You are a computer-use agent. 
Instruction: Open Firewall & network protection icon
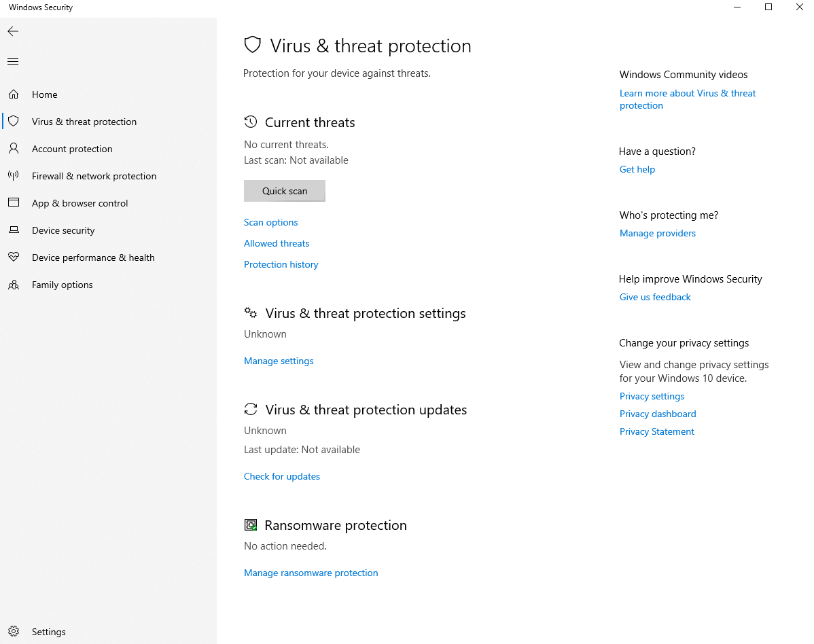click(x=14, y=176)
